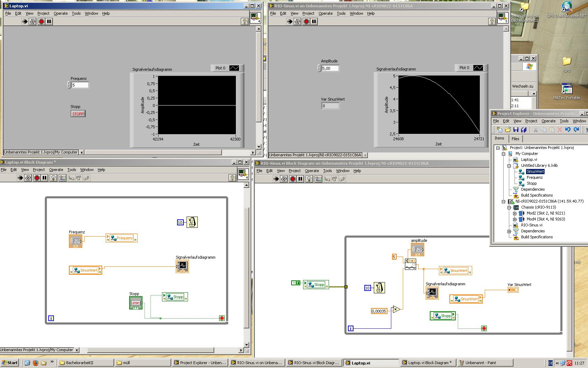
Task: Toggle Pause in RIO-Sinus.vi Block Diagram toolbar
Action: (x=300, y=179)
